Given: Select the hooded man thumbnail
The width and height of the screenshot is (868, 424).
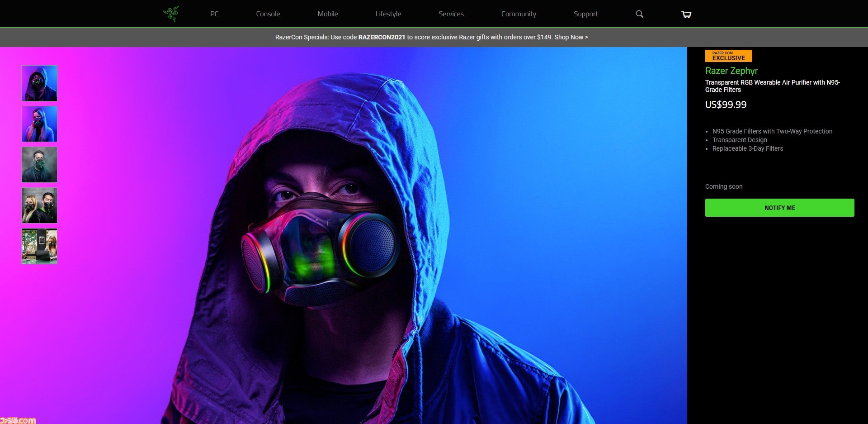Looking at the screenshot, I should [39, 83].
